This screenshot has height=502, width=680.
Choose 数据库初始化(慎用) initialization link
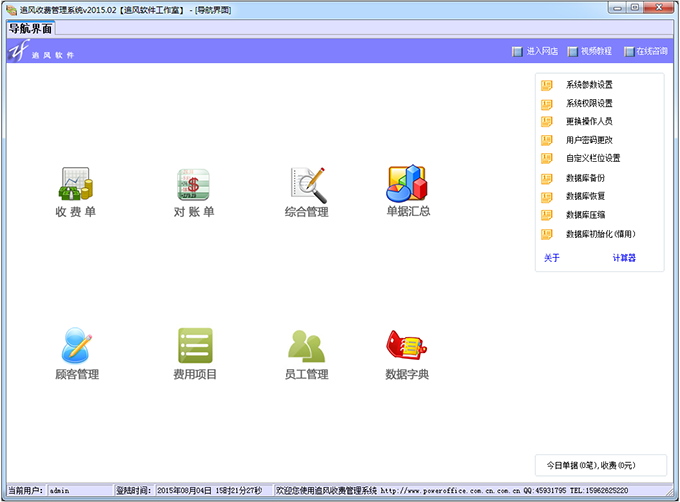(x=601, y=234)
